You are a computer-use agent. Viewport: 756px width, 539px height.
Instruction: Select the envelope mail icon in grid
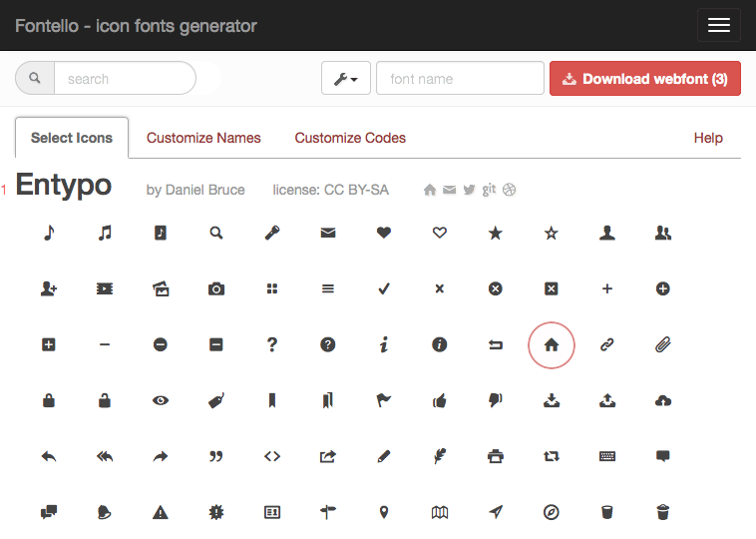pos(328,234)
